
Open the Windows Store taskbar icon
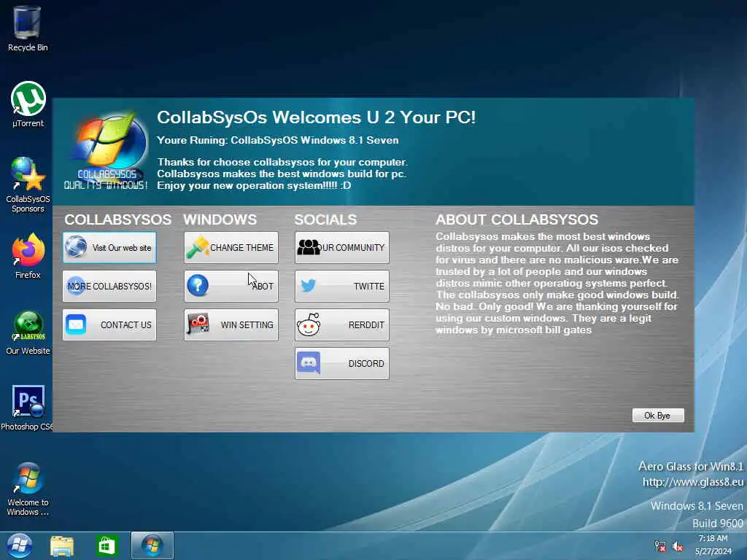[x=107, y=546]
